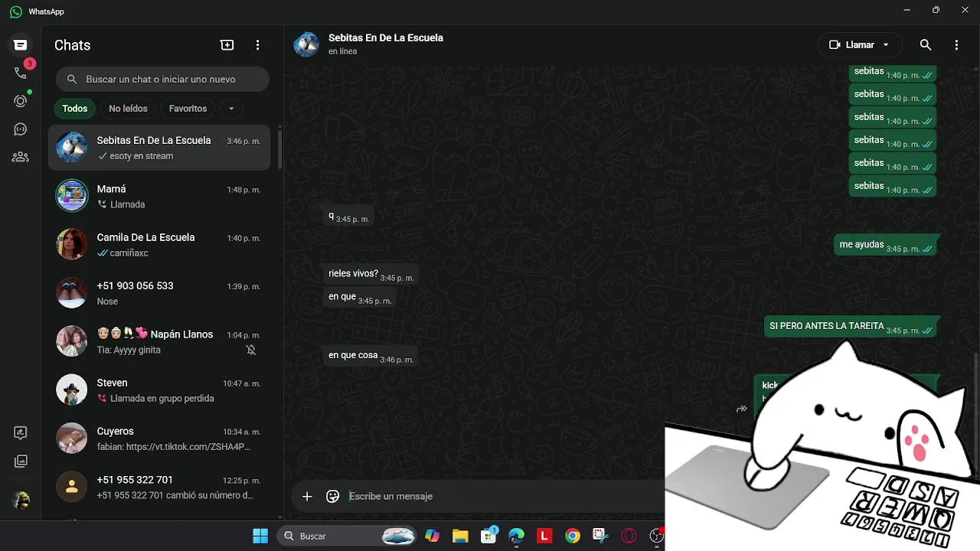Open the red L app on taskbar
This screenshot has height=551, width=980.
pyautogui.click(x=544, y=536)
